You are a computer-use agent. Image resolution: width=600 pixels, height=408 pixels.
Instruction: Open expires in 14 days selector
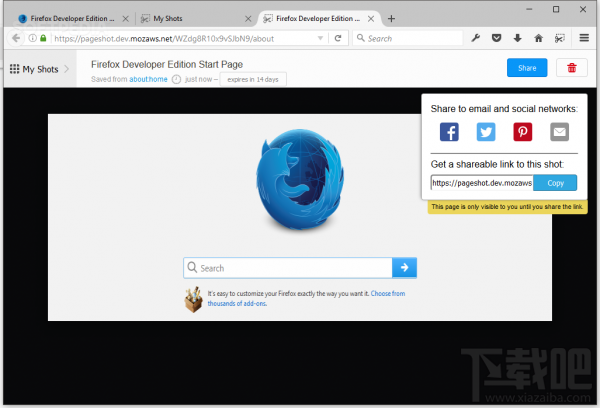pos(253,79)
